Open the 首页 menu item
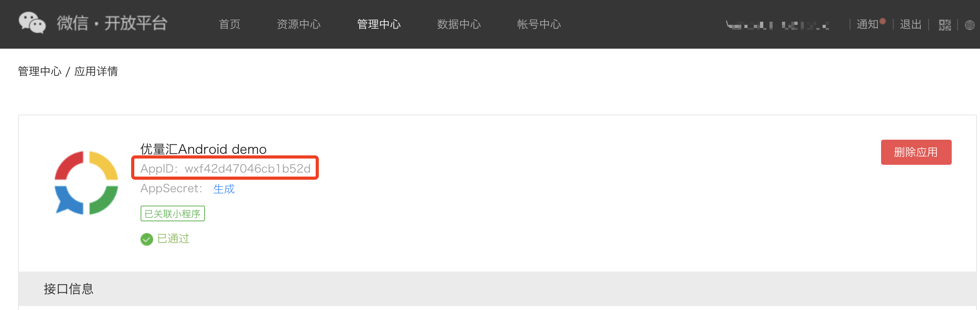980x310 pixels. [x=230, y=24]
